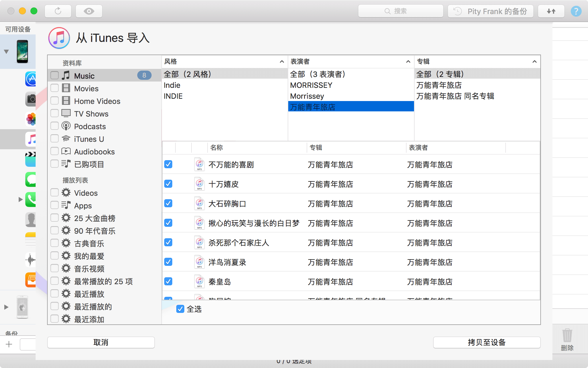Click the iTunes logo icon in header
The height and width of the screenshot is (368, 588).
[x=59, y=38]
